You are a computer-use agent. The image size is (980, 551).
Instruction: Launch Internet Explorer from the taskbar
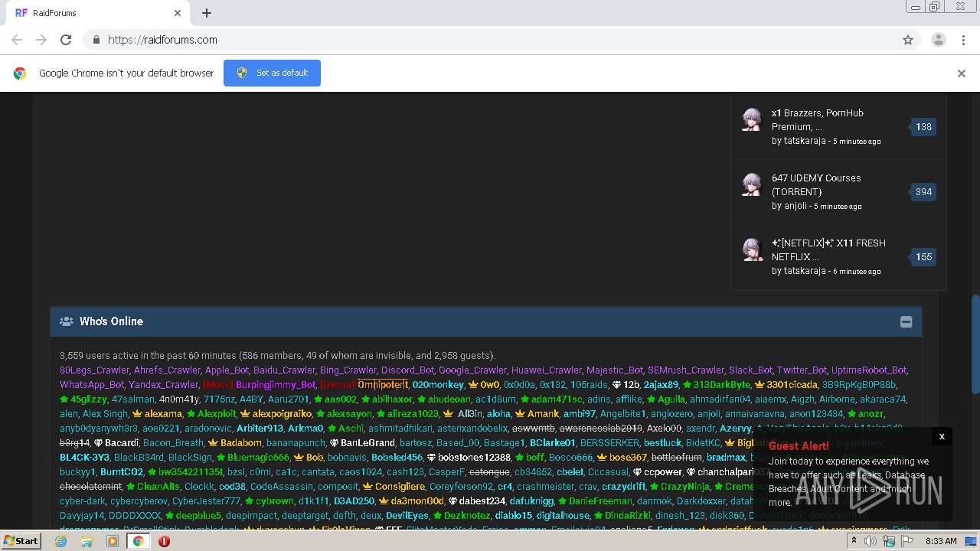pos(60,541)
